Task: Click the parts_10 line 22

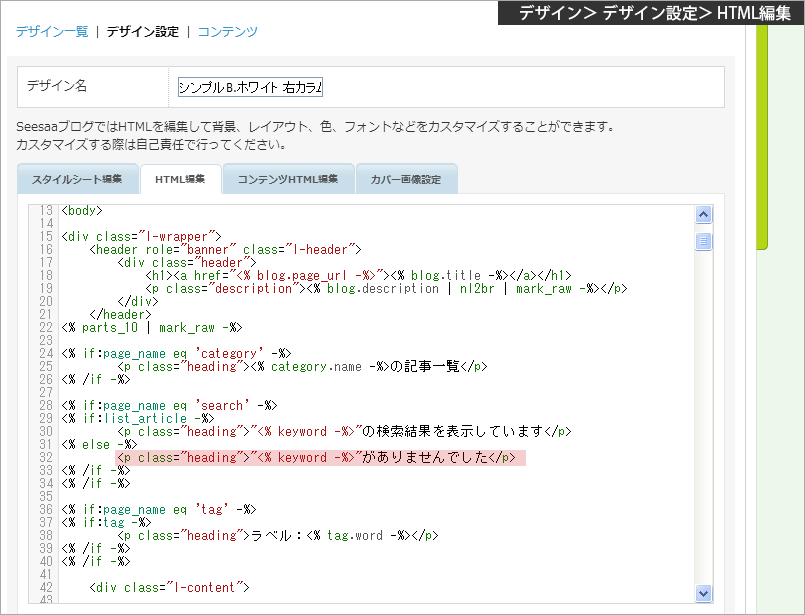Action: (151, 328)
